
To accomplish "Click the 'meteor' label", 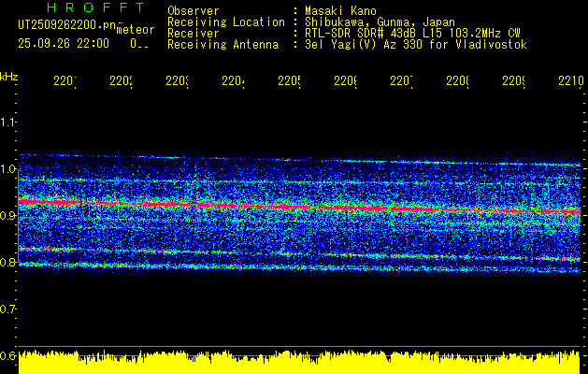I will [x=136, y=30].
